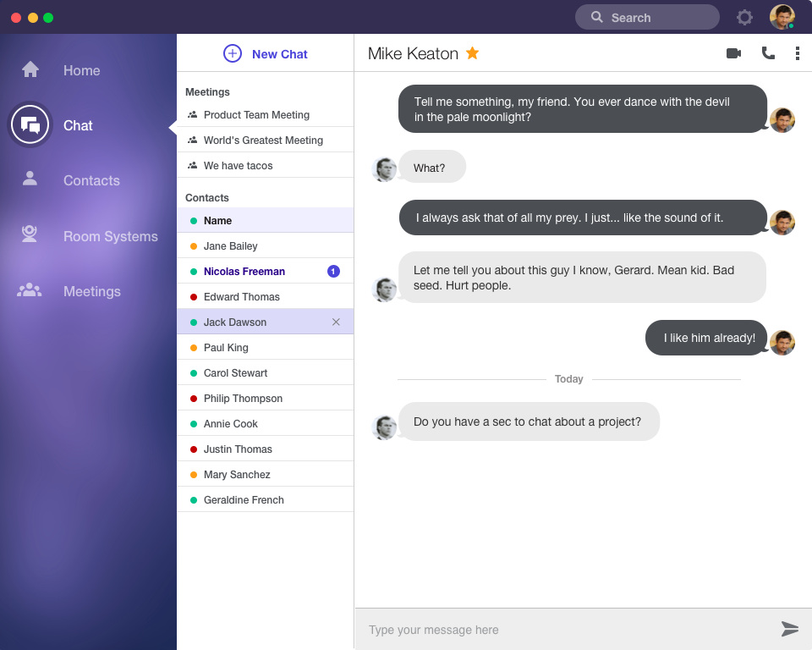Screen dimensions: 812x650
Task: Click the message input field
Action: pyautogui.click(x=567, y=630)
